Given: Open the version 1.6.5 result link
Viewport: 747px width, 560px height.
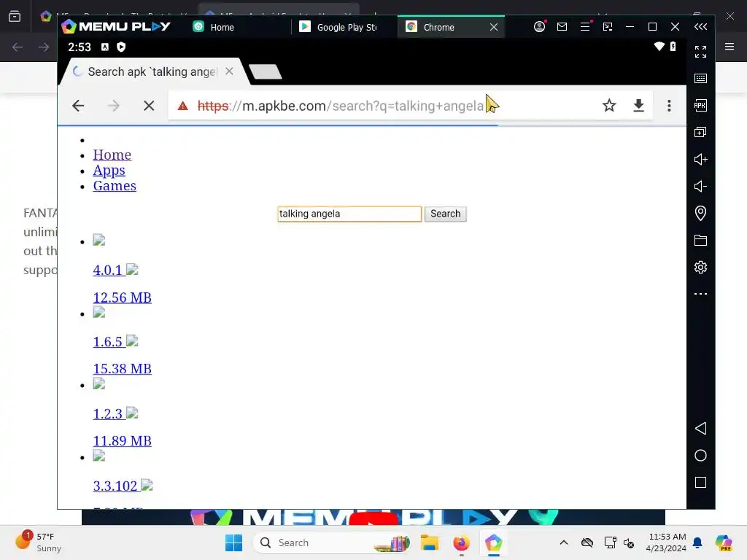Looking at the screenshot, I should coord(108,342).
